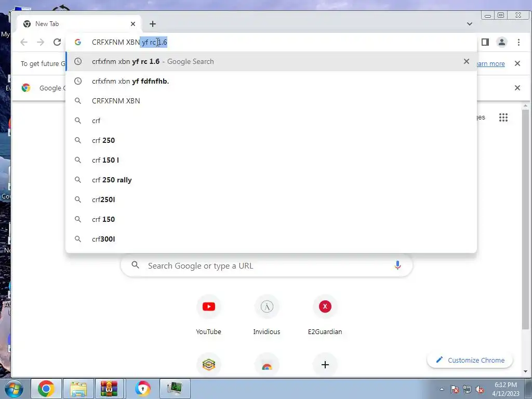Close the New Tab tab
The height and width of the screenshot is (399, 532).
(x=133, y=24)
